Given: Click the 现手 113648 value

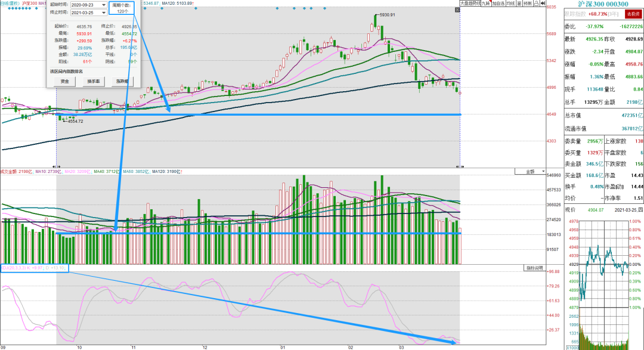Looking at the screenshot, I should (595, 89).
